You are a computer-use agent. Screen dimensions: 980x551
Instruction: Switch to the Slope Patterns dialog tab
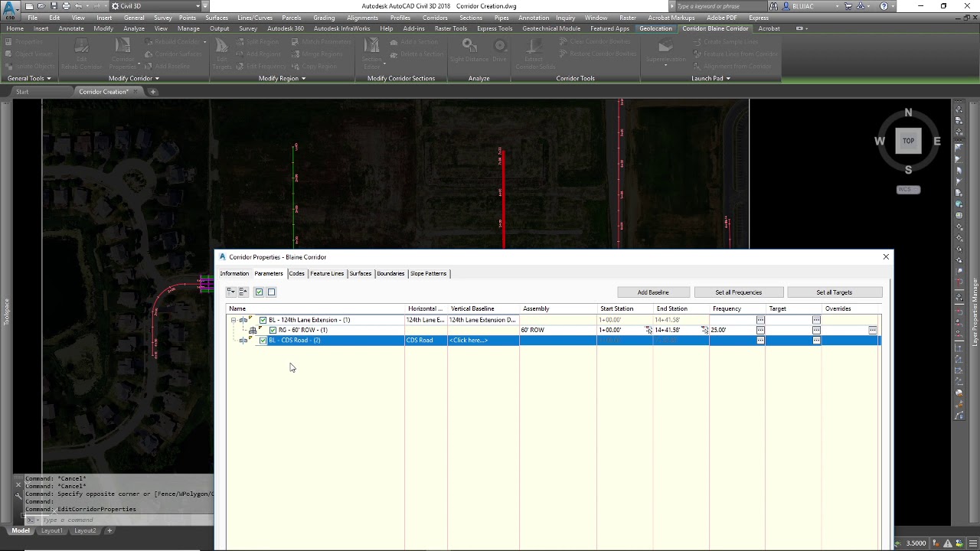pyautogui.click(x=428, y=273)
